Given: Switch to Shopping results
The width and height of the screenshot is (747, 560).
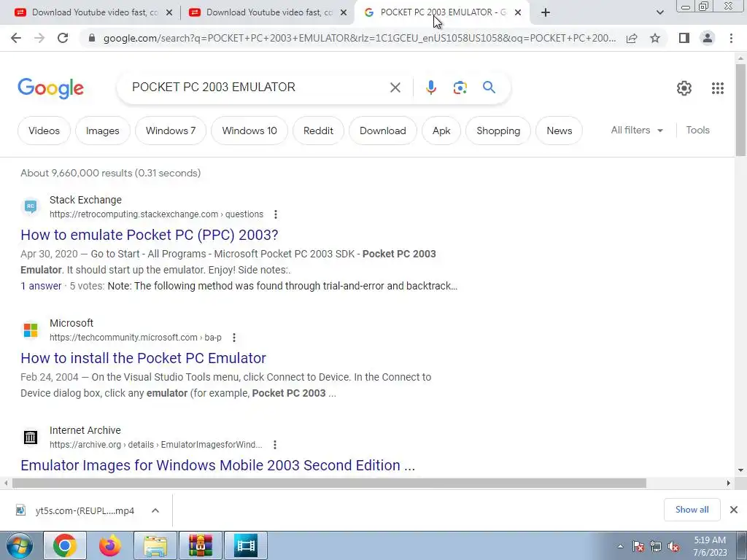Looking at the screenshot, I should point(498,131).
